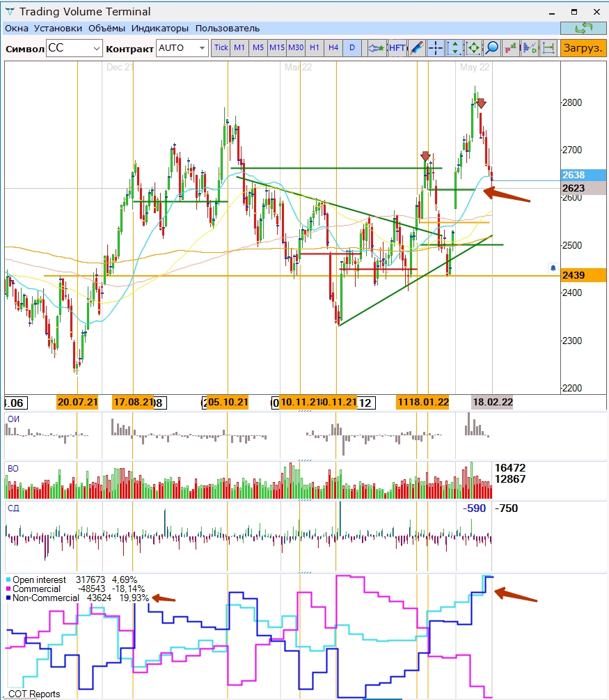The width and height of the screenshot is (609, 700).
Task: Open the Объёмы menu
Action: 106,29
